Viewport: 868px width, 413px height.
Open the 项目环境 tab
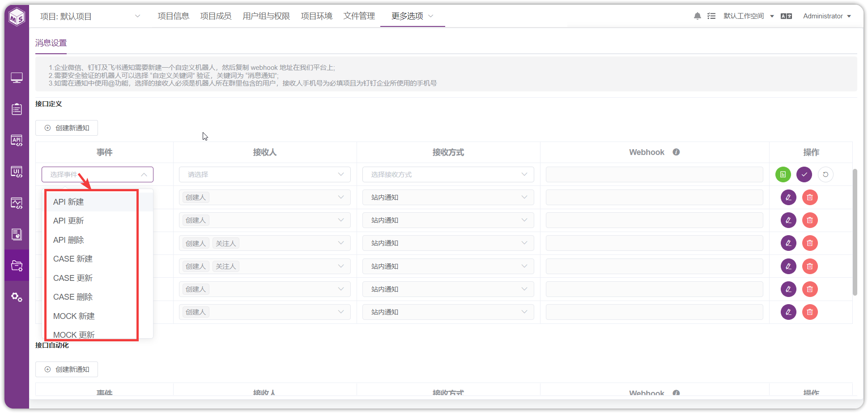click(317, 16)
